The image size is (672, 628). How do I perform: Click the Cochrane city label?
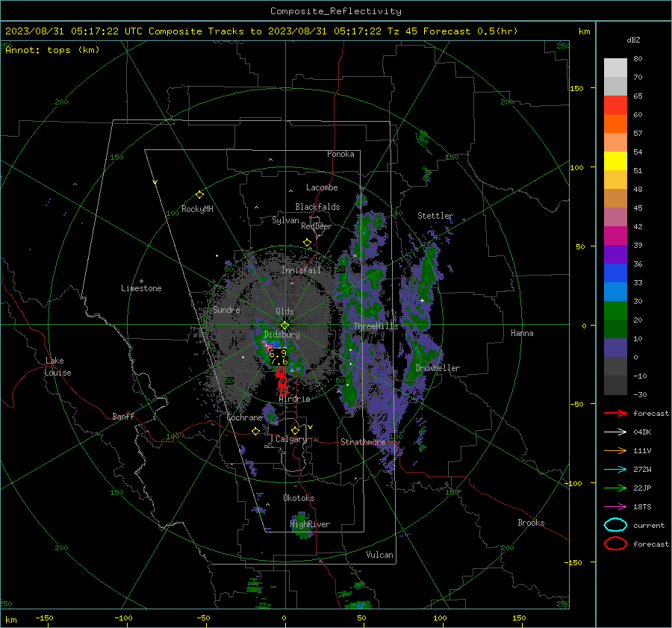click(x=244, y=417)
